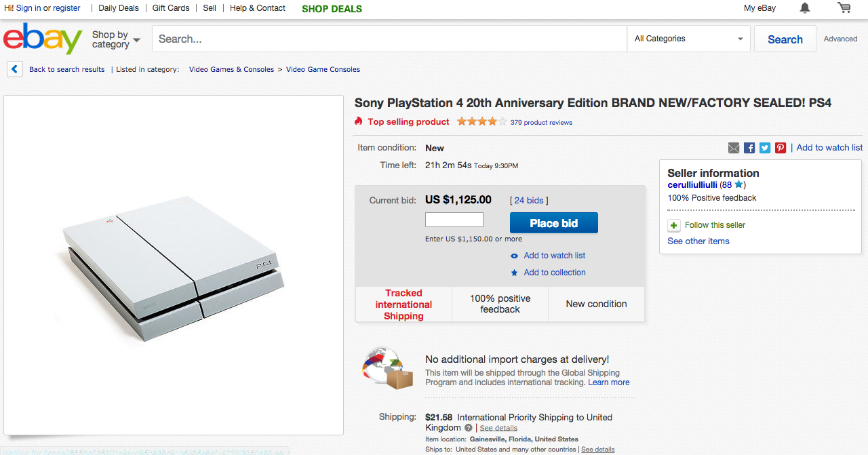Click the bid amount input field
The image size is (868, 455).
coord(454,220)
